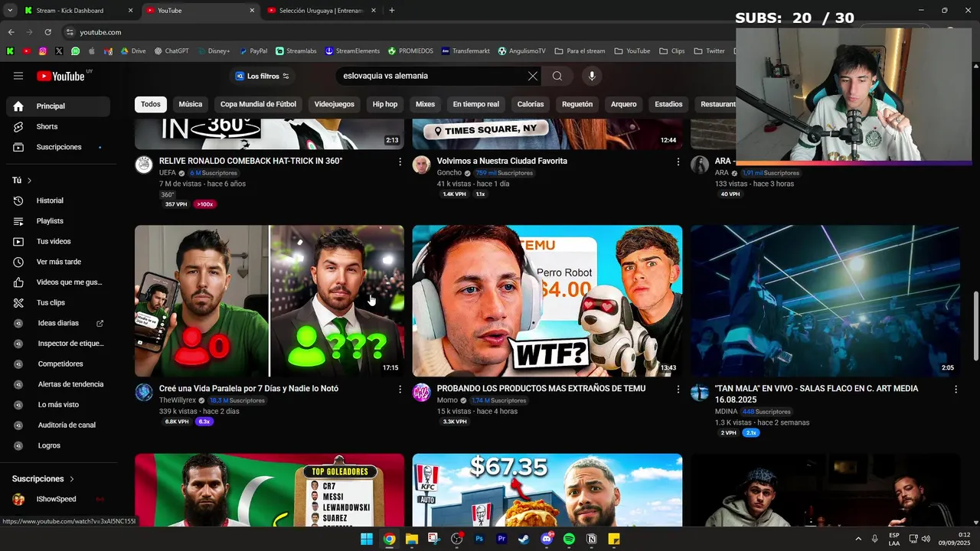Viewport: 980px width, 551px height.
Task: Go to the YouTube logo home link
Action: point(62,76)
